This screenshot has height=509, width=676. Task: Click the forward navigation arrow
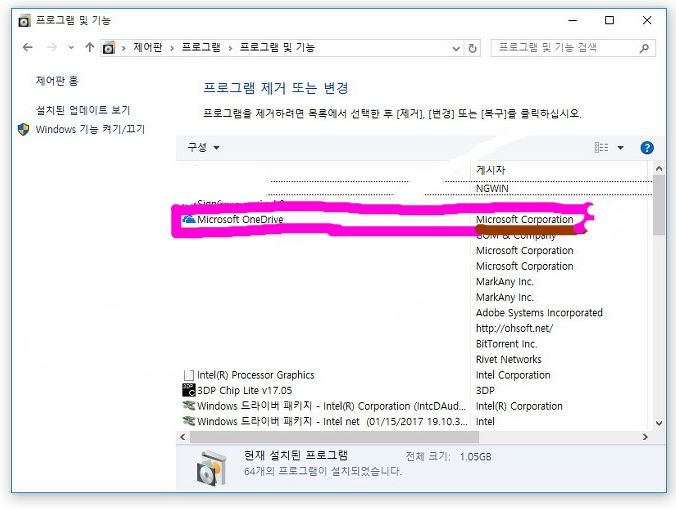52,47
